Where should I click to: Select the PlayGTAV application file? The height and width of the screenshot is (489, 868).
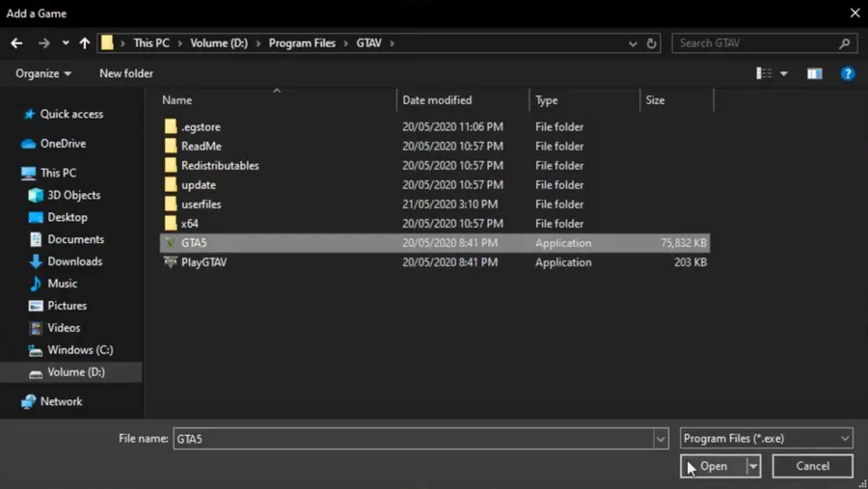pyautogui.click(x=435, y=262)
